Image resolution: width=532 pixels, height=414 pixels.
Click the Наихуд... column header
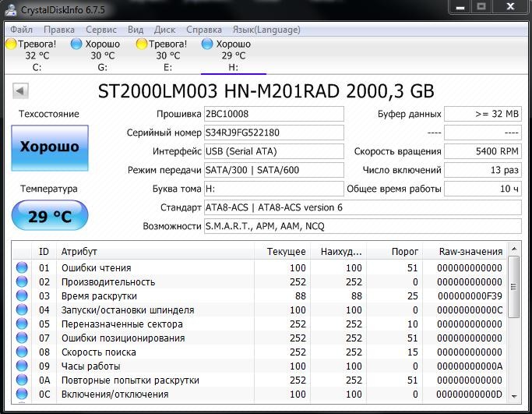pos(338,252)
